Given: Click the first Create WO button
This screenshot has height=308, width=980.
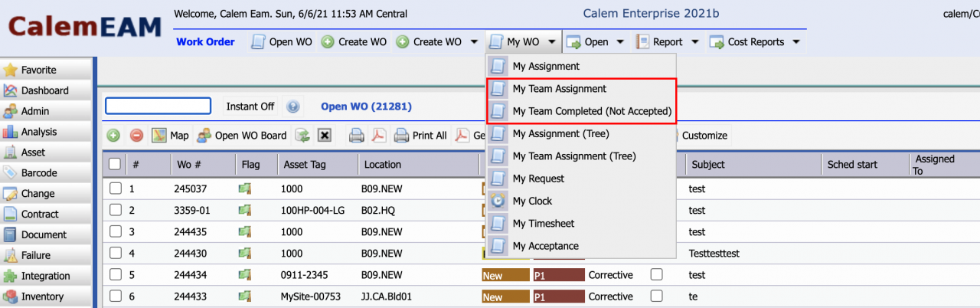Looking at the screenshot, I should (x=354, y=42).
